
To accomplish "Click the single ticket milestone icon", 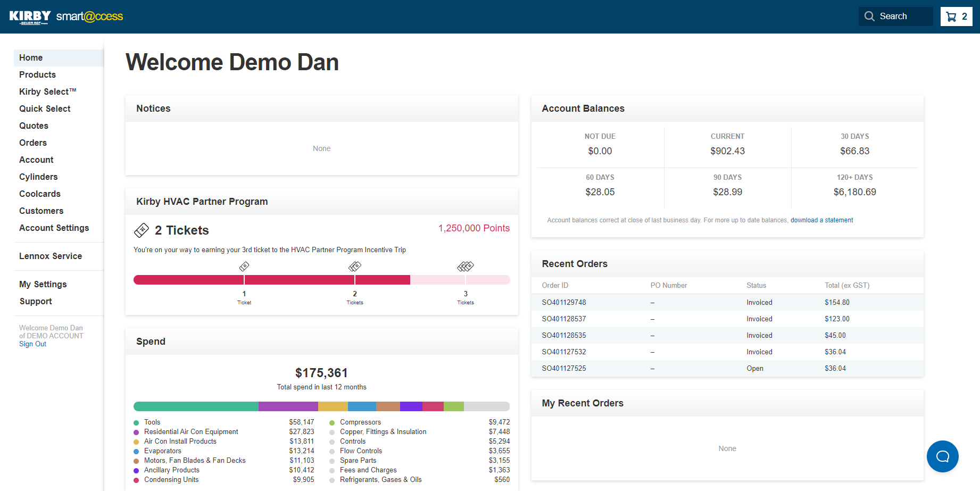I will (244, 266).
